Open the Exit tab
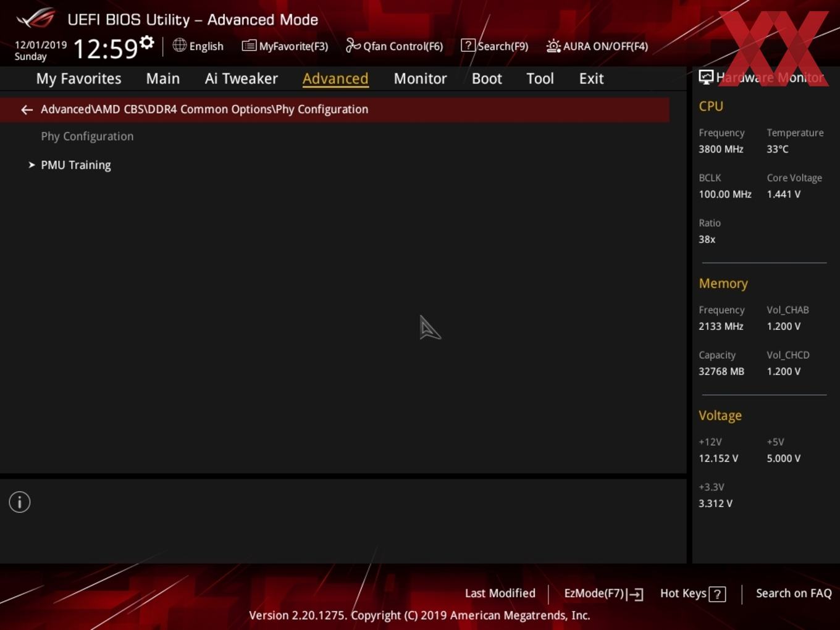The height and width of the screenshot is (630, 840). 591,78
